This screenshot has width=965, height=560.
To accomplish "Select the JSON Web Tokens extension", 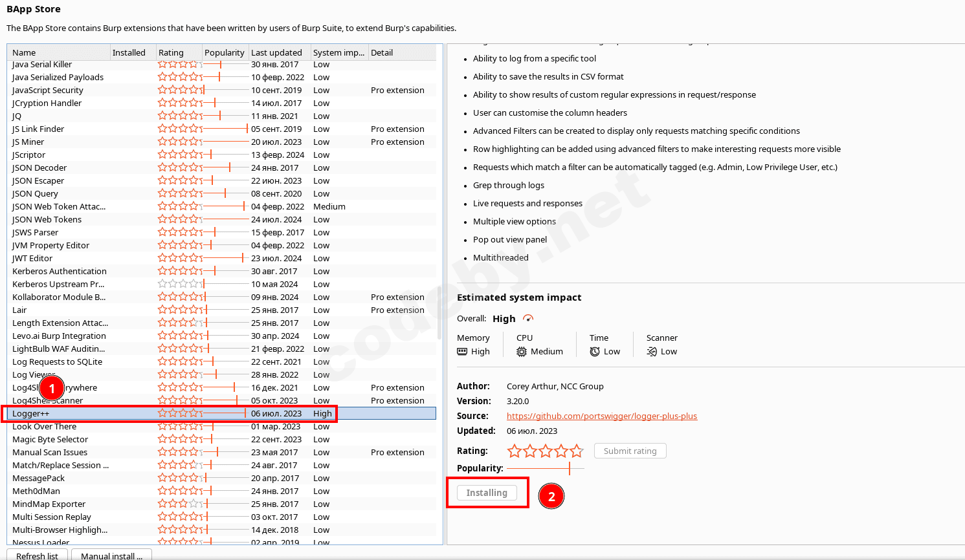I will click(221, 219).
